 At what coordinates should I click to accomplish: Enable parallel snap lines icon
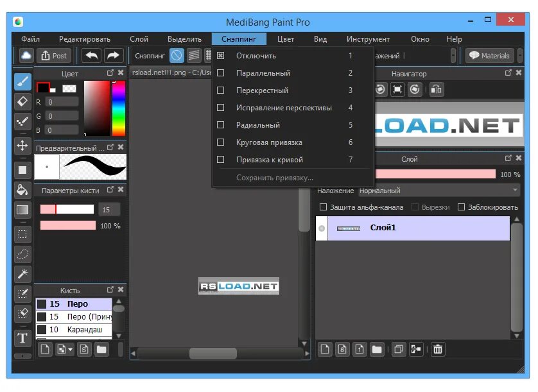click(x=194, y=56)
